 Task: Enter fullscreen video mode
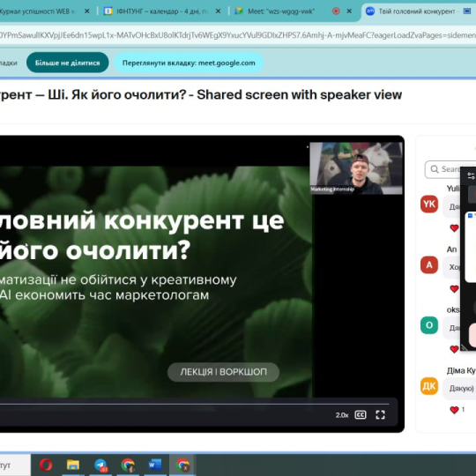[x=380, y=414]
